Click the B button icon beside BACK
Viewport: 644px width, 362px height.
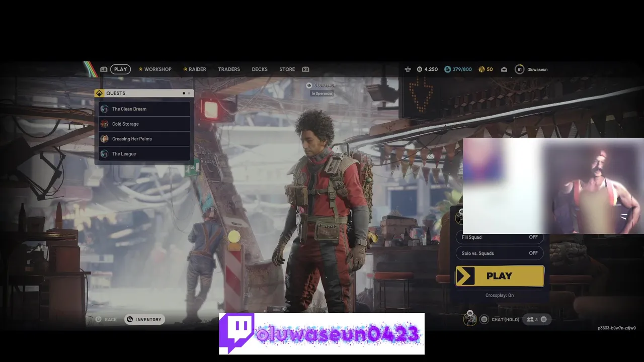click(x=98, y=319)
